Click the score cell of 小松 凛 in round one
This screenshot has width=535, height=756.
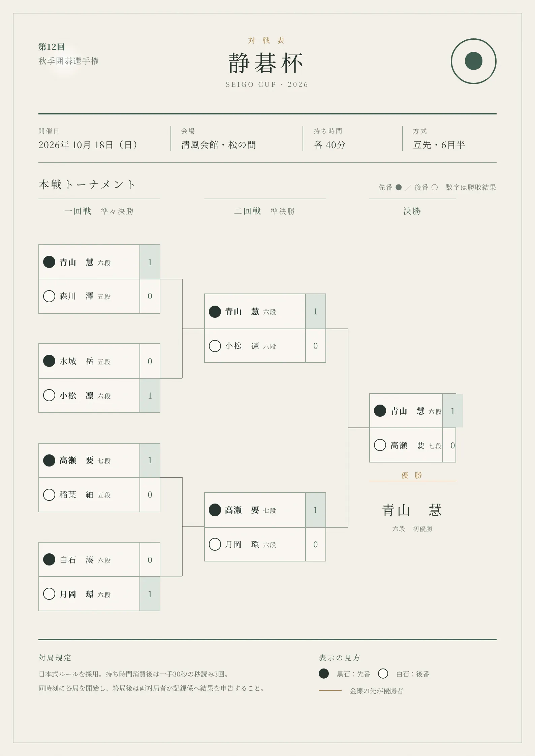coord(150,396)
